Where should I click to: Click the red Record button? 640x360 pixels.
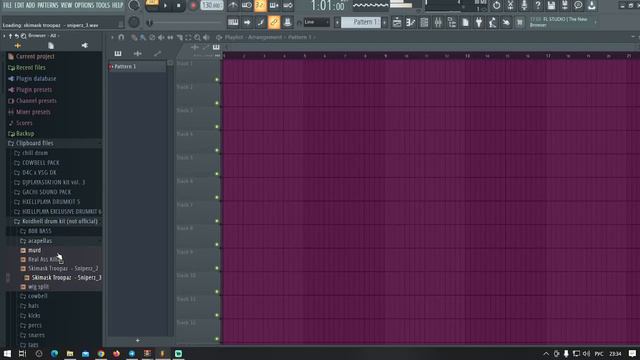coord(193,6)
